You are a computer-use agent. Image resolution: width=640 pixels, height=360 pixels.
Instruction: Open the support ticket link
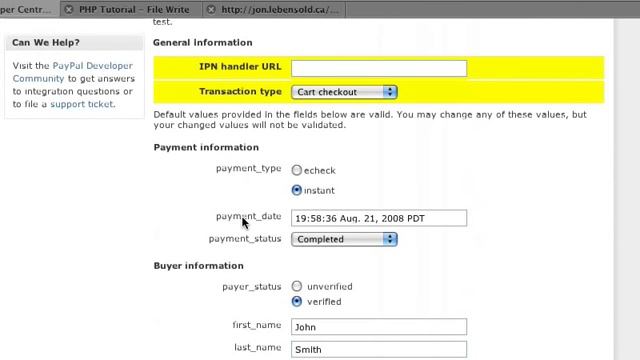click(x=82, y=104)
